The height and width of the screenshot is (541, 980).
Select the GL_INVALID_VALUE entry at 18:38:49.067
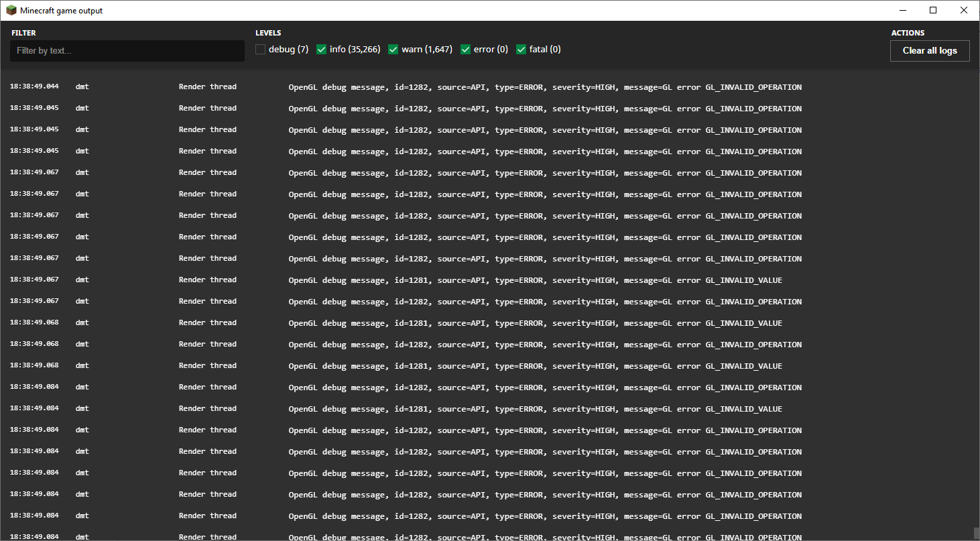tap(469, 280)
